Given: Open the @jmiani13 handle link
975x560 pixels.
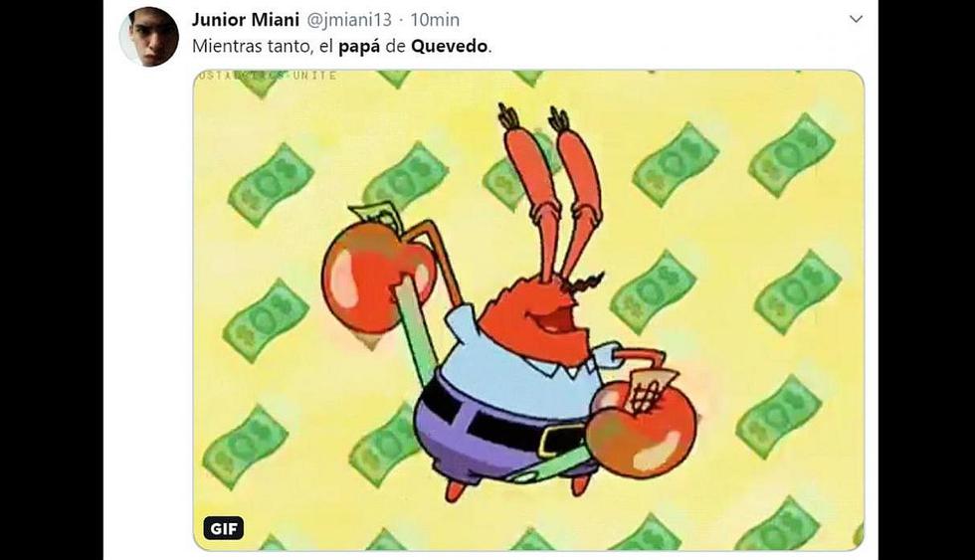Looking at the screenshot, I should point(349,20).
